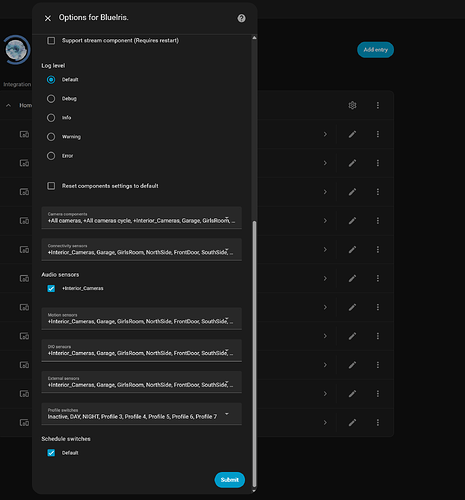Open the gear settings on Home entry row
Image resolution: width=465 pixels, height=500 pixels.
[352, 105]
